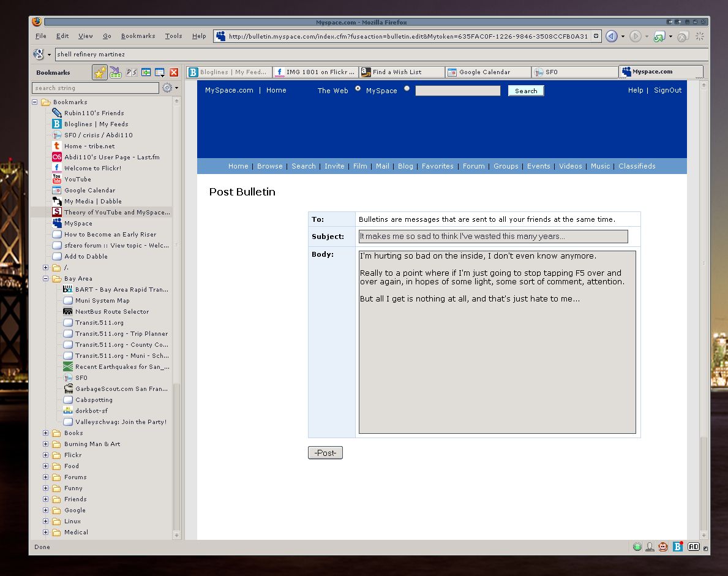Viewport: 728px width, 576px height.
Task: Click into the bulletin Subject field
Action: [493, 237]
